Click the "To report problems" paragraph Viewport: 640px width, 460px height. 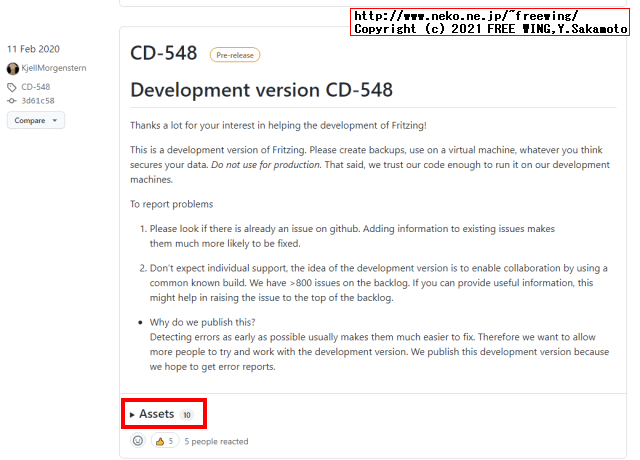pyautogui.click(x=171, y=204)
